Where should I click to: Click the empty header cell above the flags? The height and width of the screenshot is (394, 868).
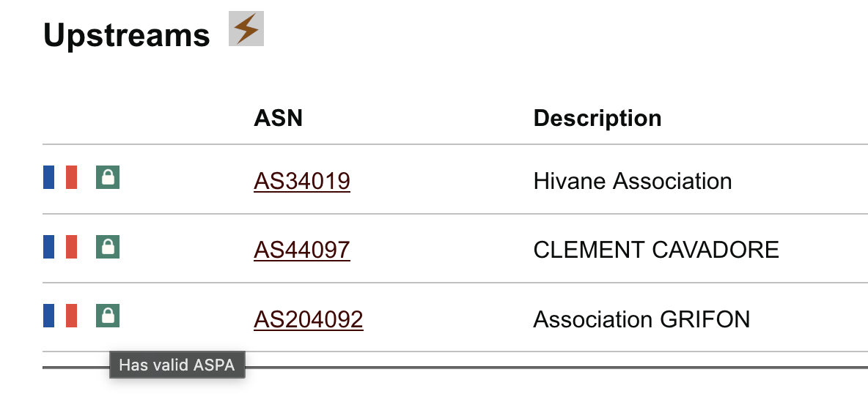[x=139, y=118]
